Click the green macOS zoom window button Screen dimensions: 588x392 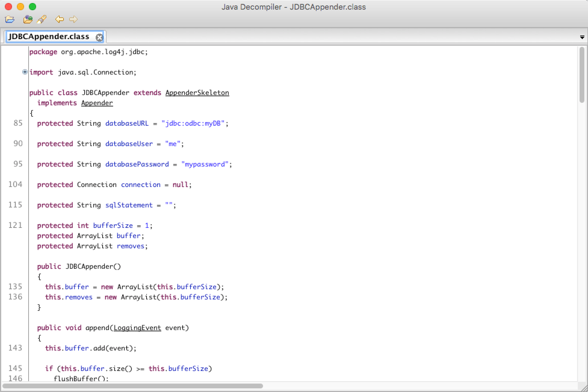click(32, 7)
